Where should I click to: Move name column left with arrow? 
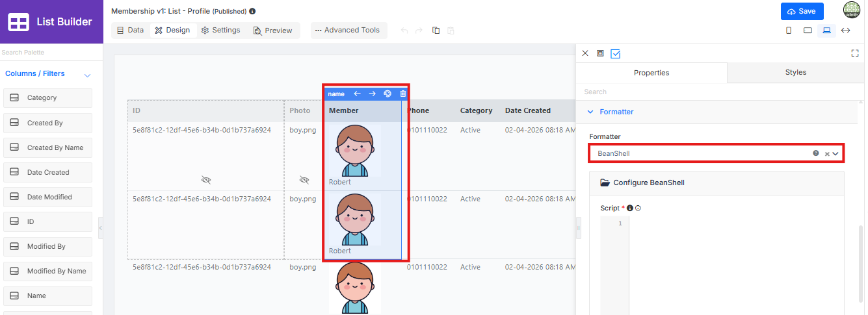[x=357, y=94]
